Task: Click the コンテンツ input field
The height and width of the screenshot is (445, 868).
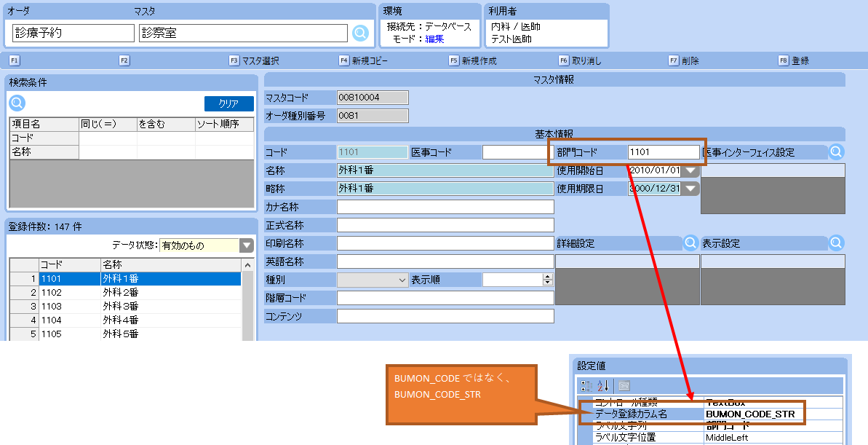Action: coord(445,316)
